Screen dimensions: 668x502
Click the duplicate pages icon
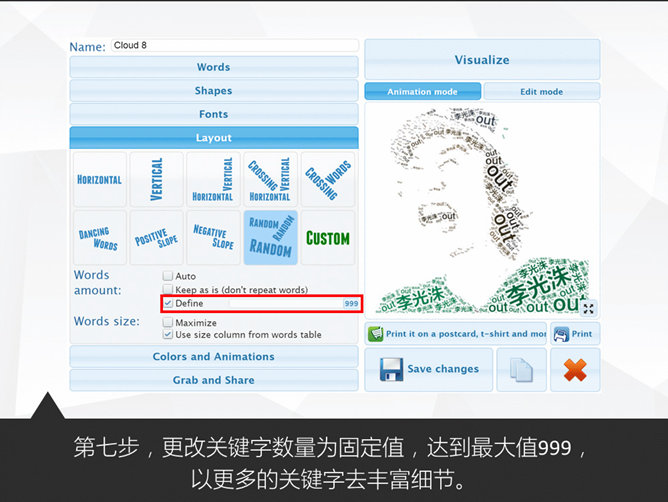[521, 369]
